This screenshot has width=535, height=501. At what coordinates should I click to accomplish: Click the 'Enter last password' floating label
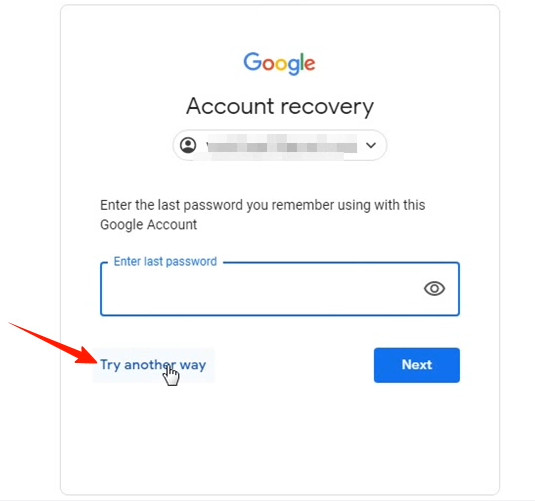(x=165, y=261)
